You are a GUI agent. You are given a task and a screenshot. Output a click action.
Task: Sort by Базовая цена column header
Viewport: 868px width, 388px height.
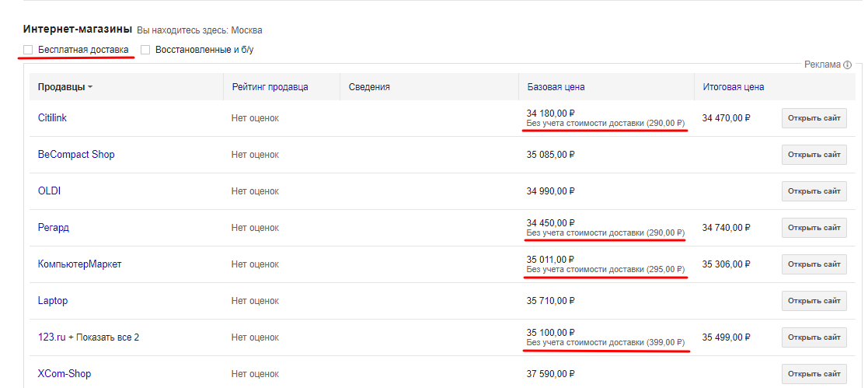tap(556, 87)
